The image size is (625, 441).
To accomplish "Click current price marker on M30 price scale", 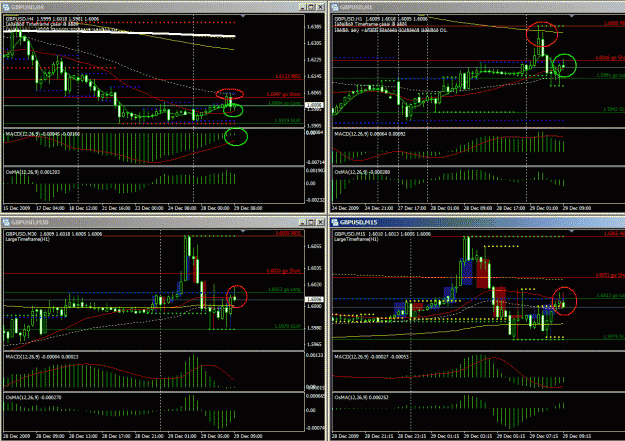I will tap(314, 299).
